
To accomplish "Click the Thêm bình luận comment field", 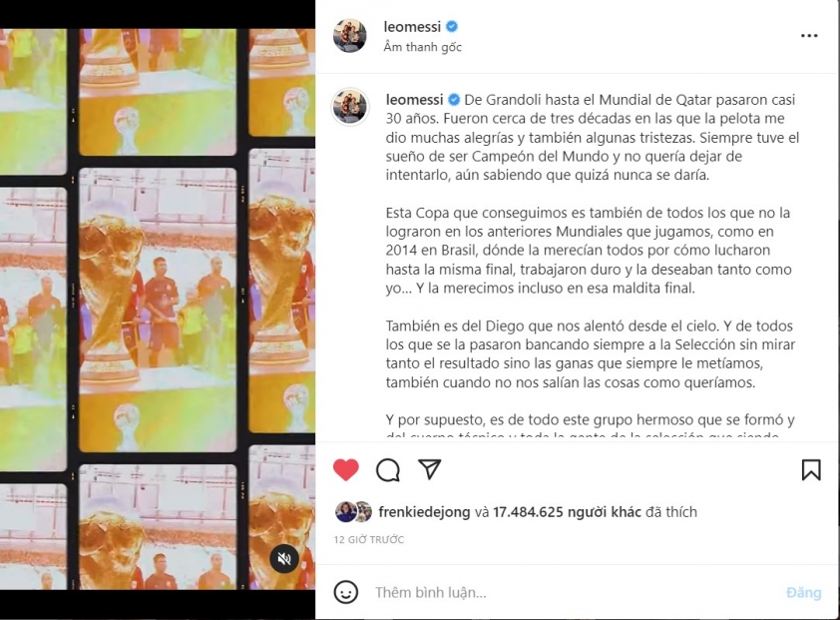I will pyautogui.click(x=574, y=592).
